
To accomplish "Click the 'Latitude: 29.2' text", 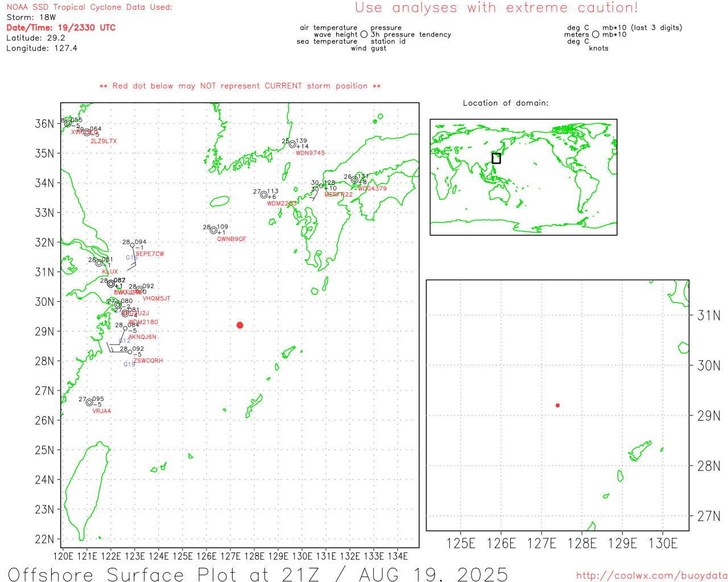I will 36,38.
